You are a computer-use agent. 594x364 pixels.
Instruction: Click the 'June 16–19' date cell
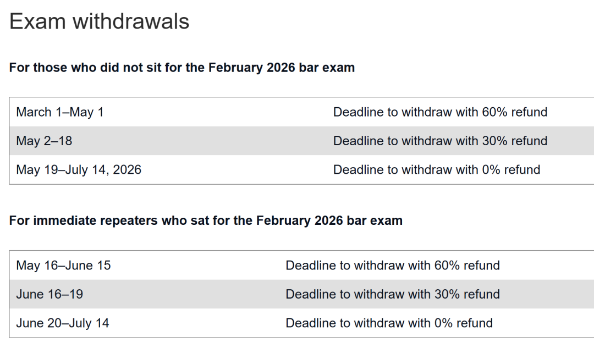pos(50,294)
